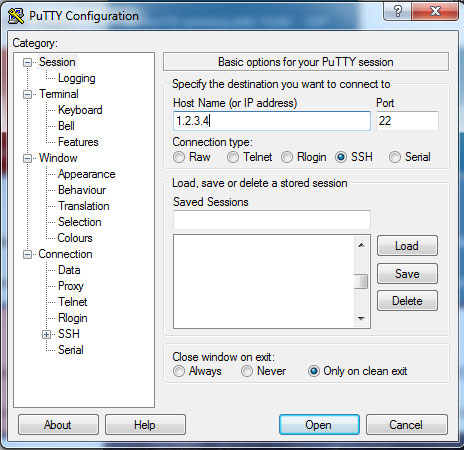This screenshot has height=450, width=464.
Task: Collapse the Session tree node
Action: pyautogui.click(x=27, y=62)
